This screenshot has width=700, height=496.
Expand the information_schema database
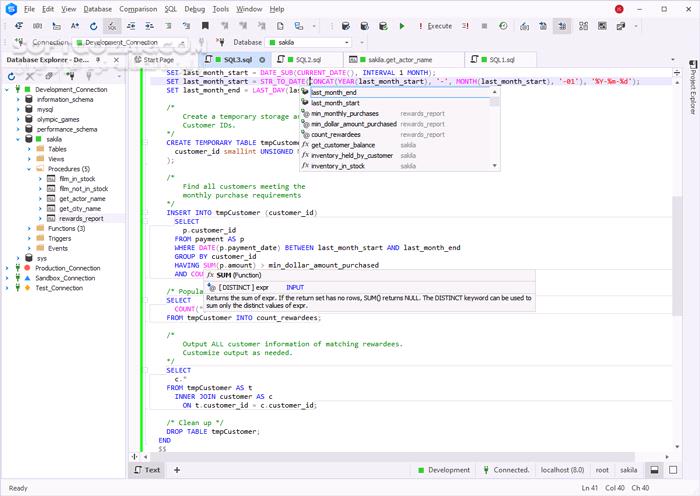click(x=18, y=100)
